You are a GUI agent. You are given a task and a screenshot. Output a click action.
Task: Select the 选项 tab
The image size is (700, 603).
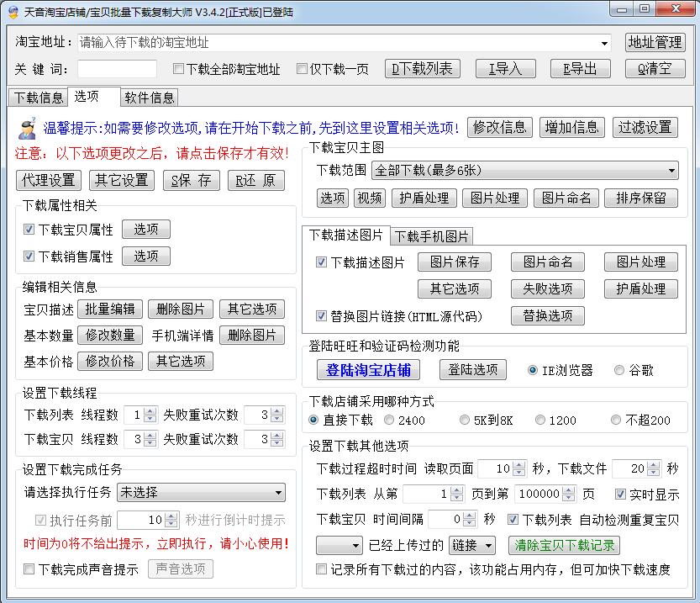click(94, 96)
